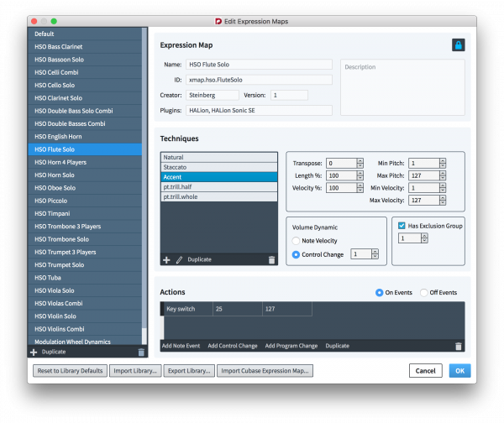The width and height of the screenshot is (504, 423).
Task: Select HSO Bassoon Solo in the list
Action: [85, 60]
